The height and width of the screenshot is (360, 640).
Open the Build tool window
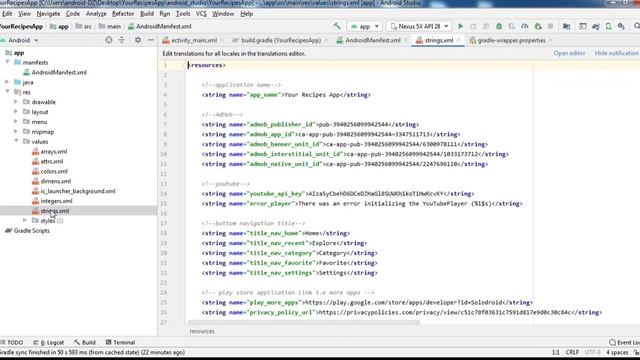pos(85,342)
